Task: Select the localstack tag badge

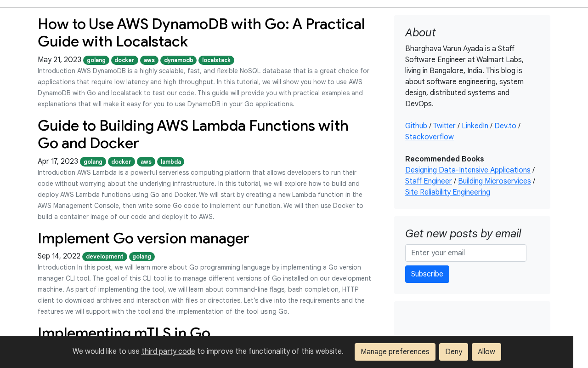Action: [x=216, y=60]
